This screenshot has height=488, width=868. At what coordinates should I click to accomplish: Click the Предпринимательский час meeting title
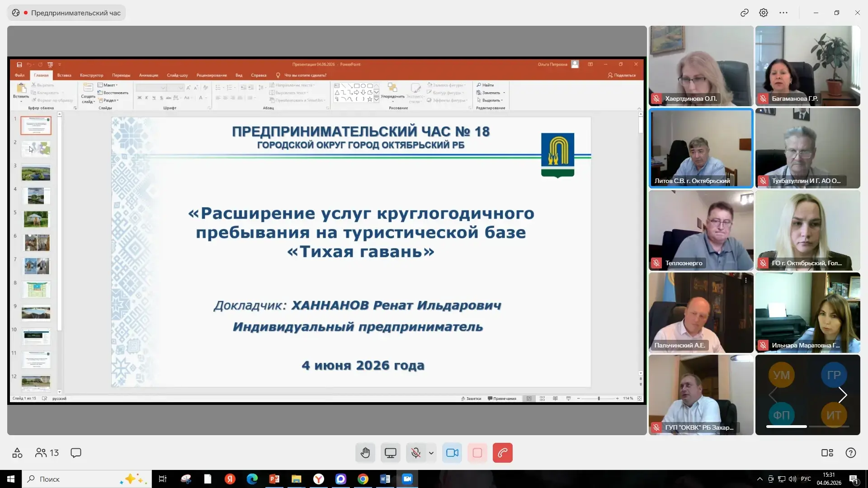point(75,13)
